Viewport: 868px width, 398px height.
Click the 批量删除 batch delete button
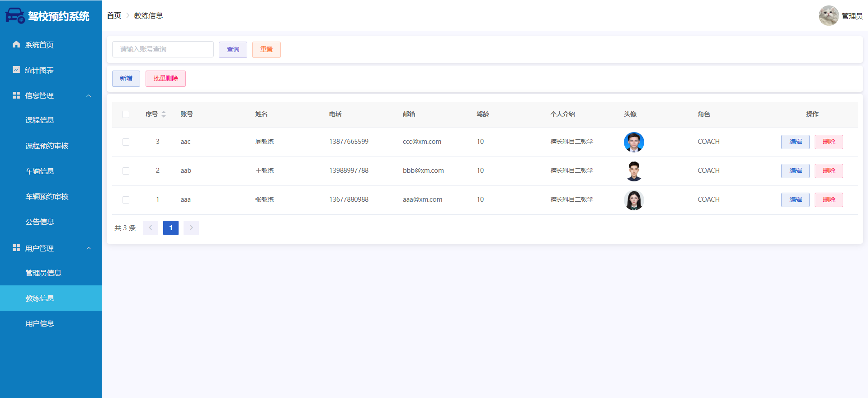click(x=165, y=79)
